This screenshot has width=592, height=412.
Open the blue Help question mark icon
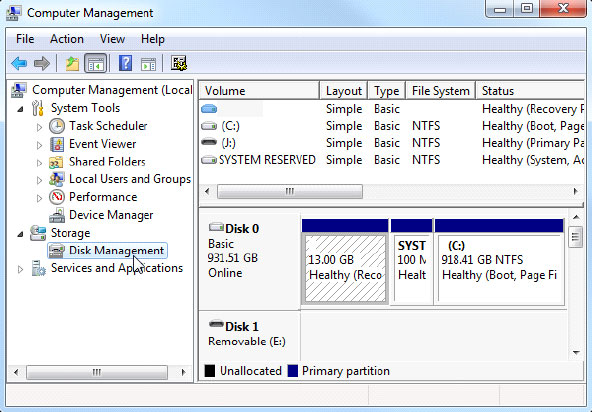point(125,63)
